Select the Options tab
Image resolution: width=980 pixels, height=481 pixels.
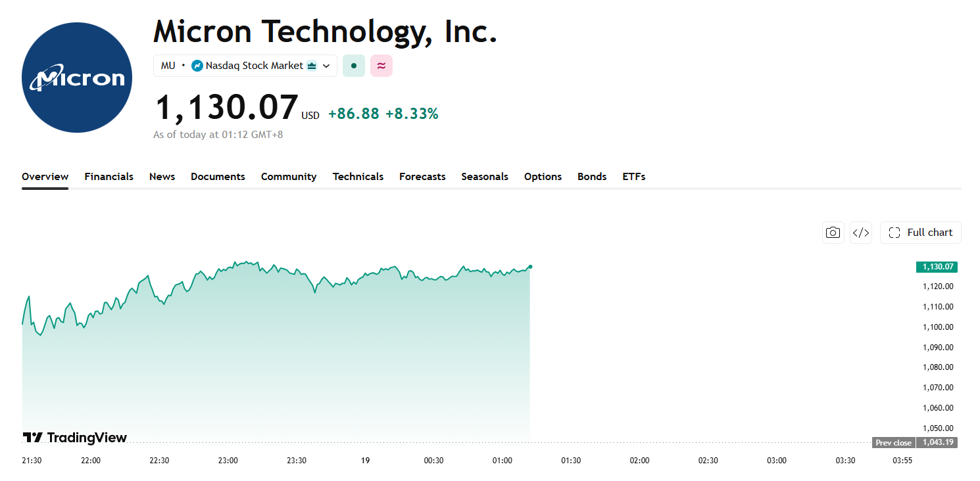coord(543,177)
